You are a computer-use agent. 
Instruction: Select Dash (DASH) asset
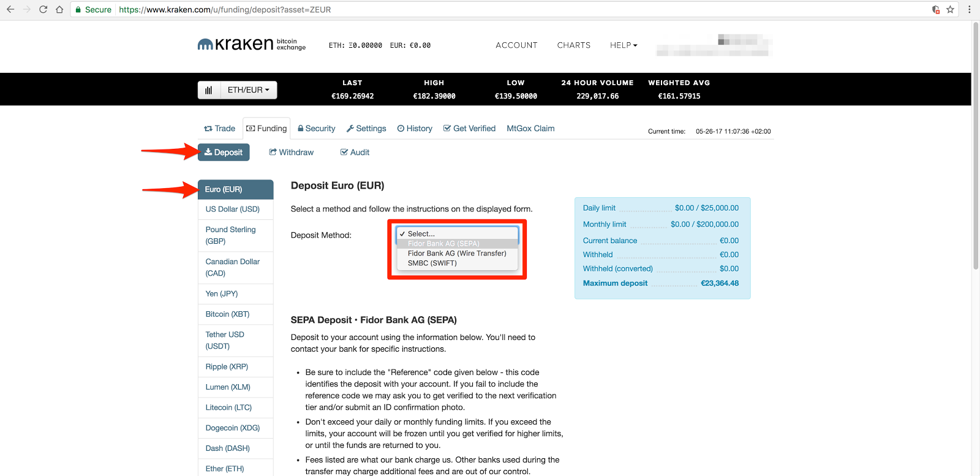coord(236,448)
